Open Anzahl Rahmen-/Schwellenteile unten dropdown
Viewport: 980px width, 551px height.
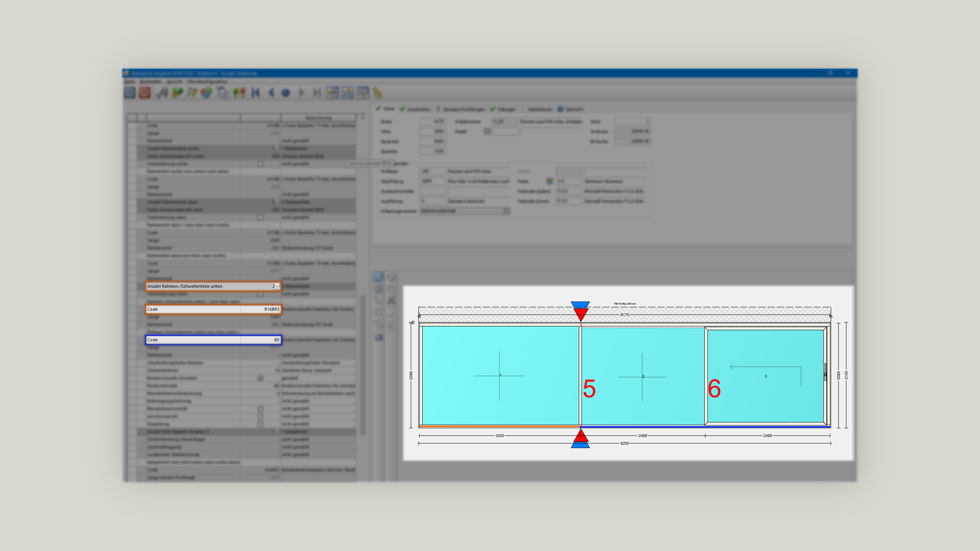pyautogui.click(x=277, y=286)
